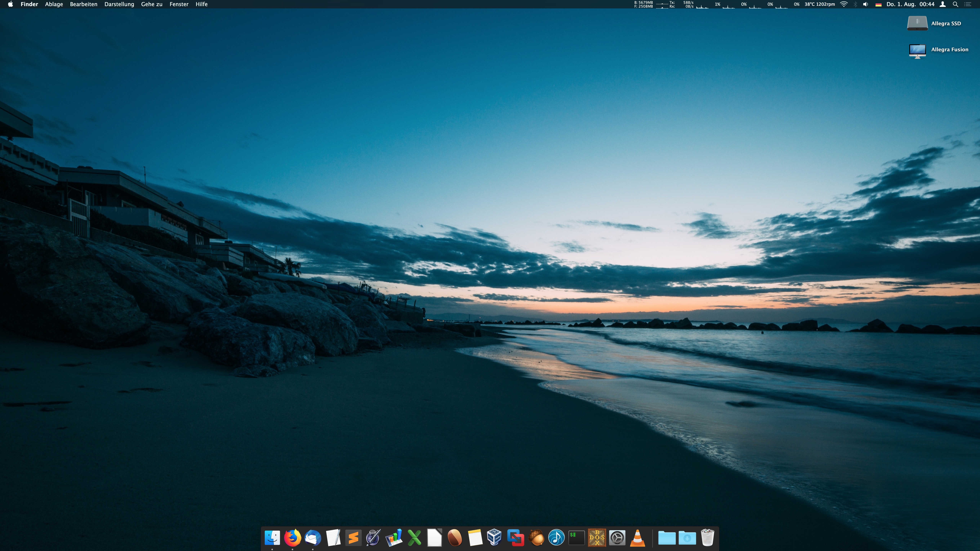Launch the Numbers spreadsheet app

tap(394, 538)
